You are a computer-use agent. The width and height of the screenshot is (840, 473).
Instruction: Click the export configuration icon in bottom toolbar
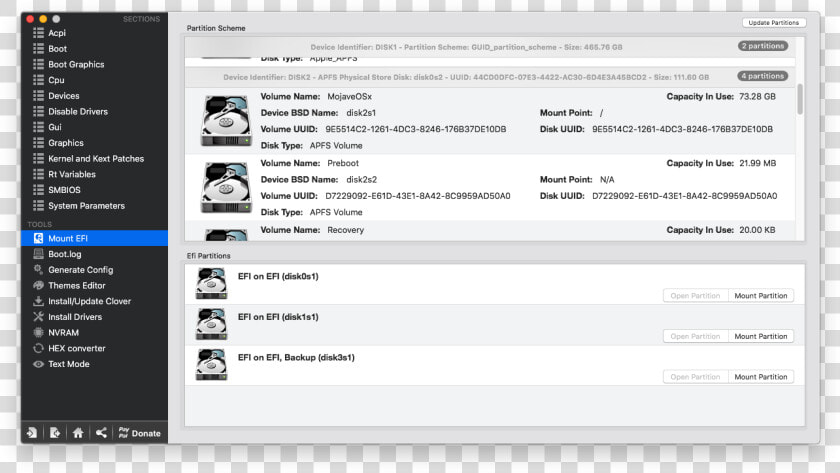[x=55, y=433]
